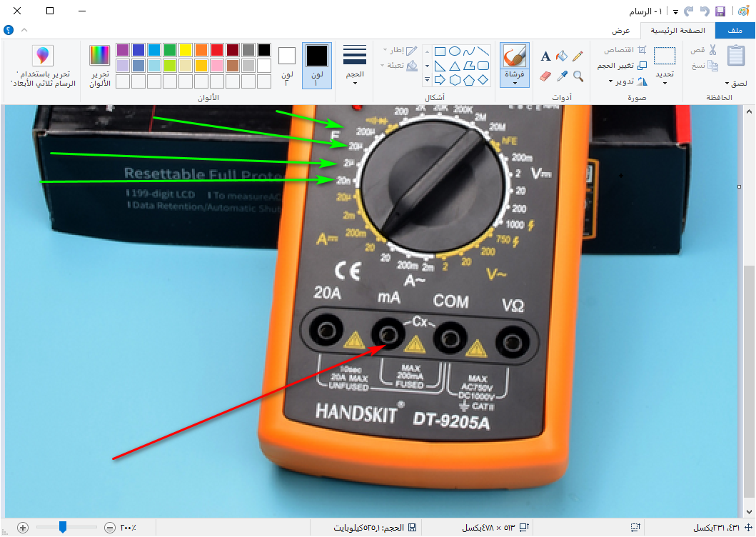
Task: Choose the Right arrow shape
Action: (x=440, y=80)
